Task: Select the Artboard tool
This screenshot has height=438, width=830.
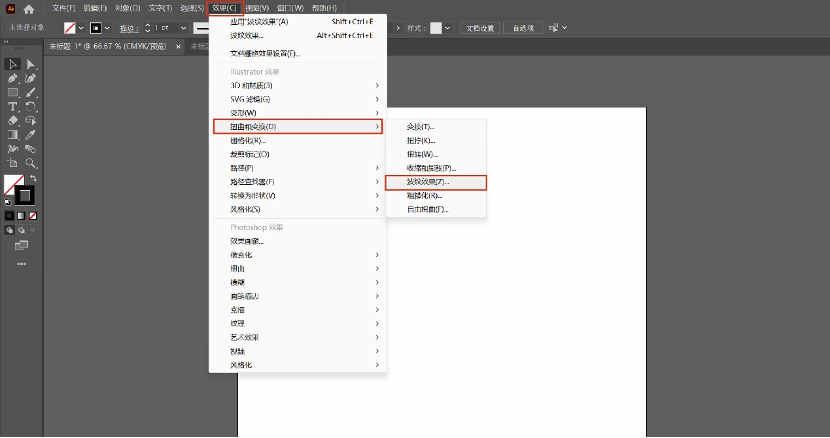Action: pos(13,163)
